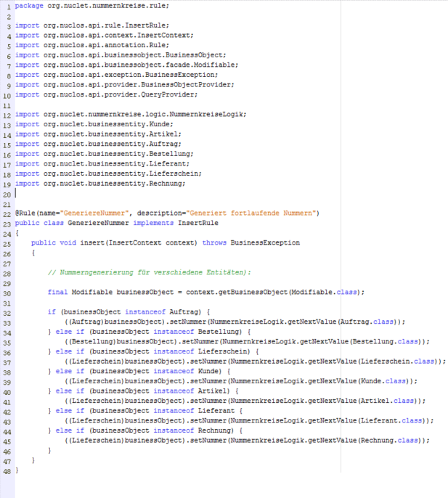The width and height of the screenshot is (448, 498).
Task: Click the throws BusinessException clause
Action: pos(251,242)
